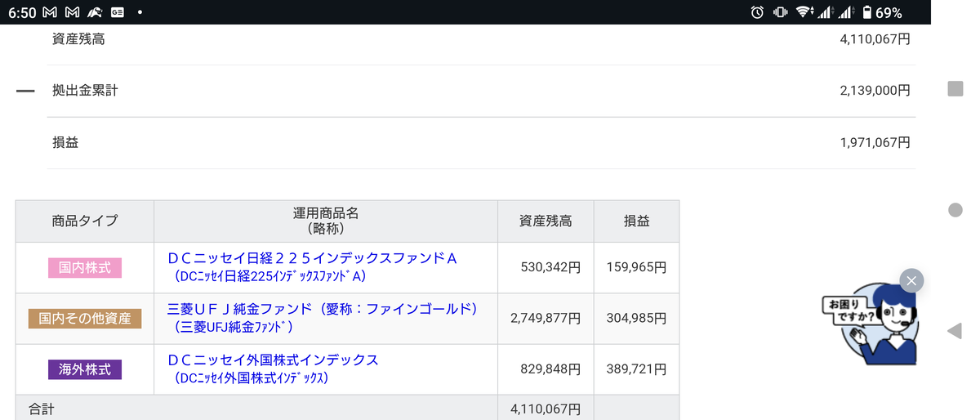
Task: Select the 389,721円 profit cell
Action: 636,369
